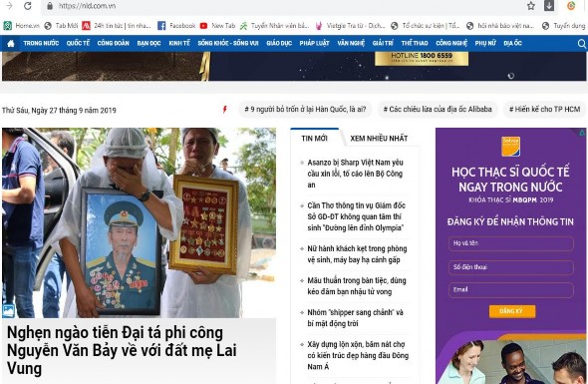Read the Mâu thuẫn trong bàn tiệc article
This screenshot has width=588, height=384.
click(x=356, y=286)
